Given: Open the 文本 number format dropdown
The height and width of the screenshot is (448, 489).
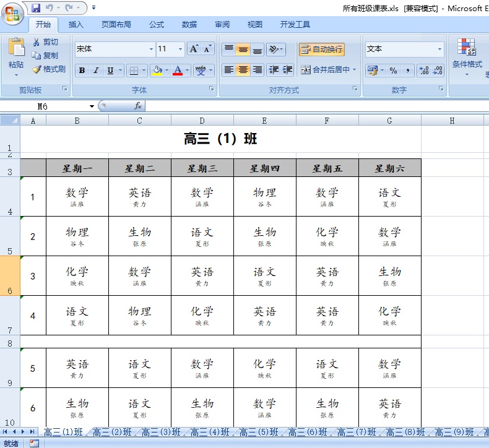Looking at the screenshot, I should (x=439, y=50).
